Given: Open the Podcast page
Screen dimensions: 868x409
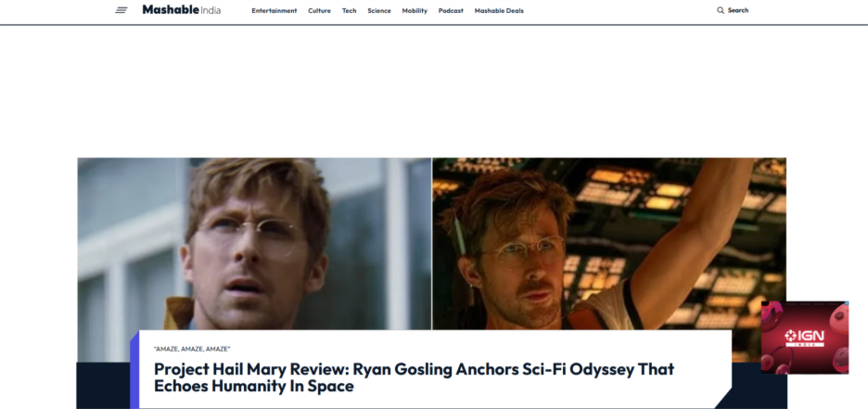Looking at the screenshot, I should (451, 10).
